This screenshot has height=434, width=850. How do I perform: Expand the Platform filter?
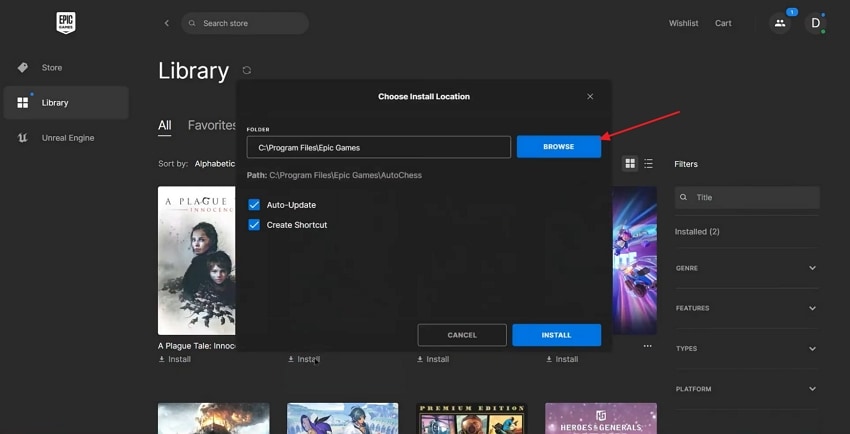coord(746,389)
